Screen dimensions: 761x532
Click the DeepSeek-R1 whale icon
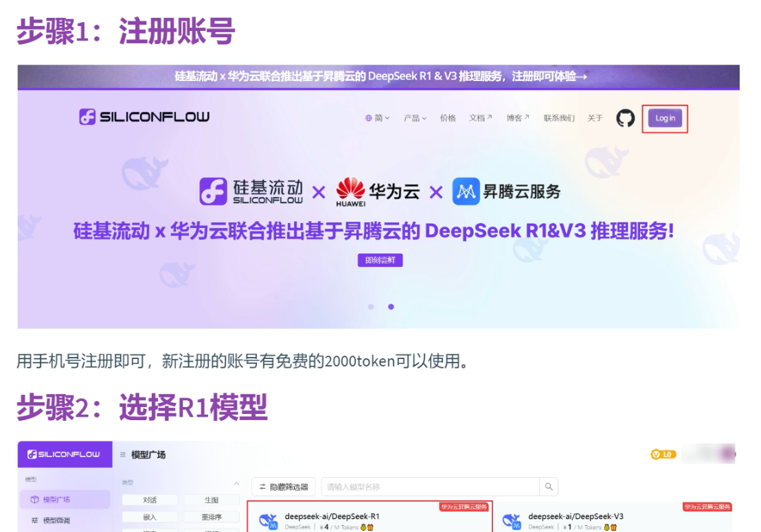(x=269, y=521)
